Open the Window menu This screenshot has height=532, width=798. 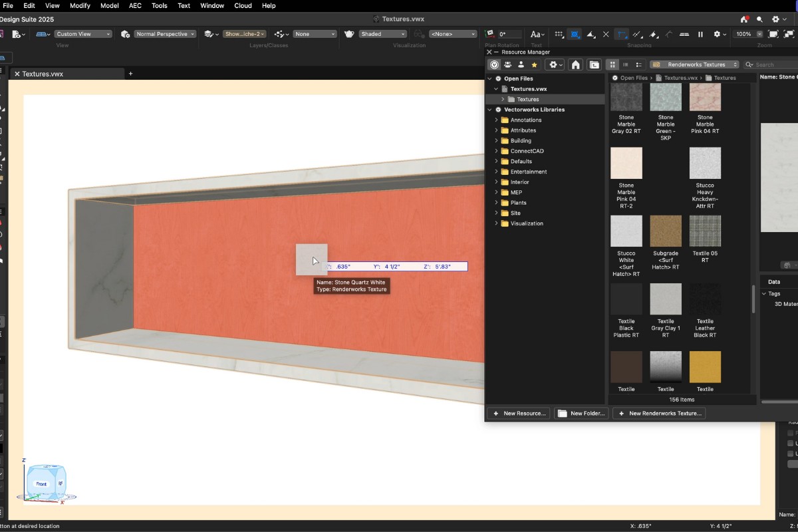pyautogui.click(x=211, y=5)
